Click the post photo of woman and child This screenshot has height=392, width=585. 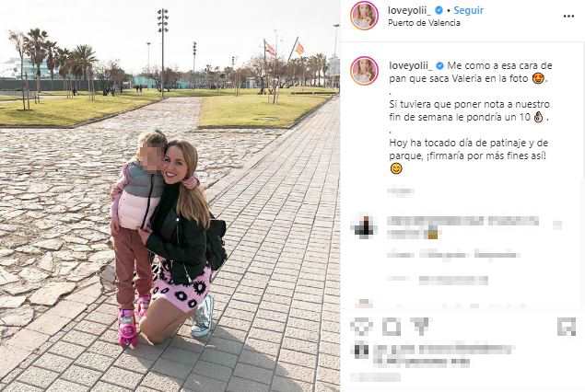(170, 196)
